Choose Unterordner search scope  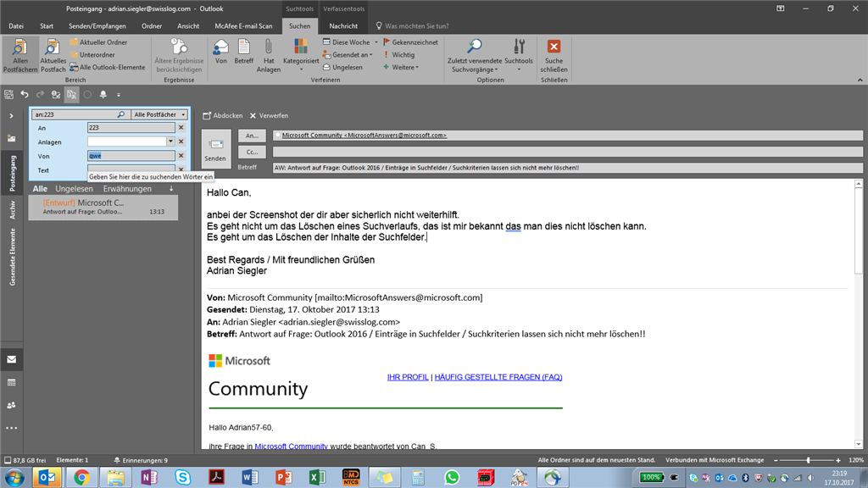click(x=92, y=55)
